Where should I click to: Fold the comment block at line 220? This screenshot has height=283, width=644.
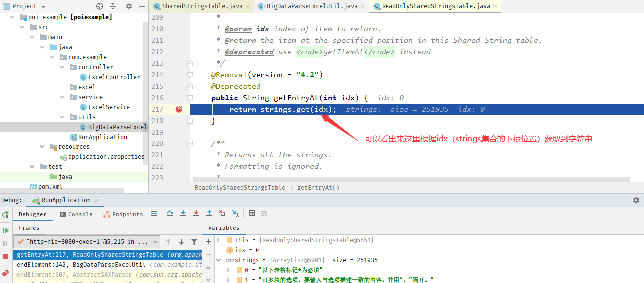[190, 143]
